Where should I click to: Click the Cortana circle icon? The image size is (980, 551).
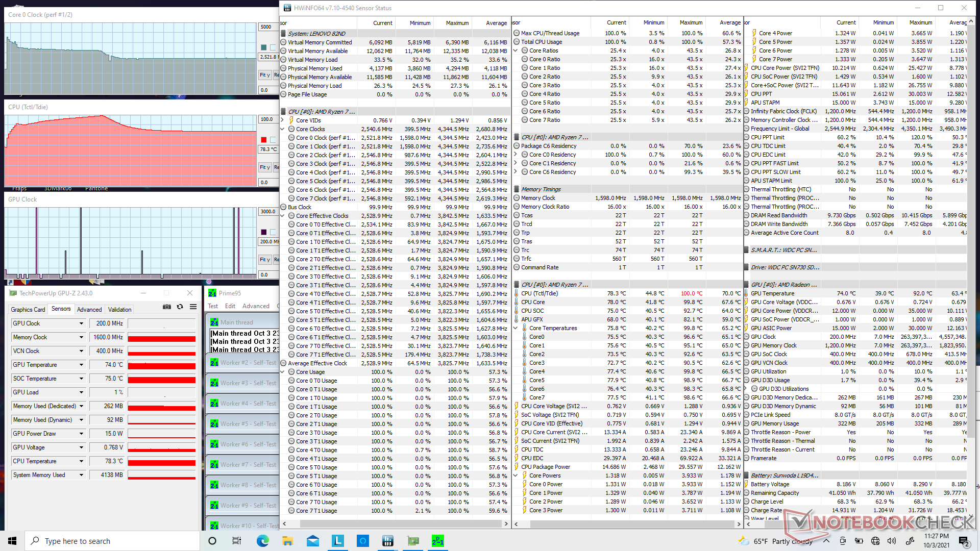coord(212,541)
